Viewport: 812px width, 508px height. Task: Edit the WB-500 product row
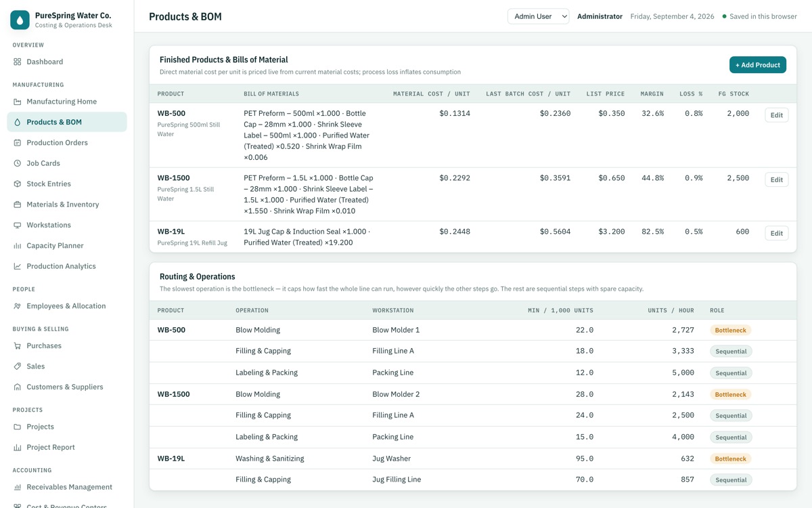click(777, 115)
